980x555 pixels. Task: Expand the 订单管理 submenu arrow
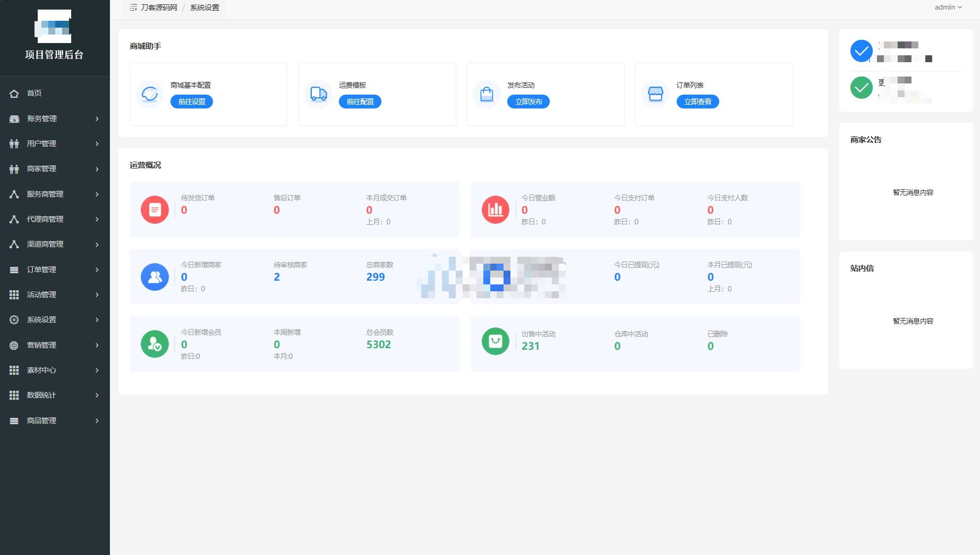click(x=97, y=270)
